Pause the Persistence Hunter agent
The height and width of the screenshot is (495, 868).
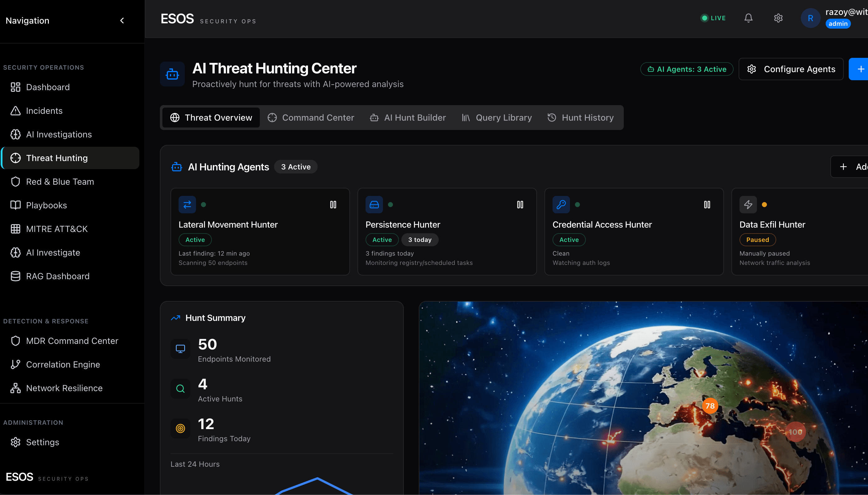click(x=520, y=205)
